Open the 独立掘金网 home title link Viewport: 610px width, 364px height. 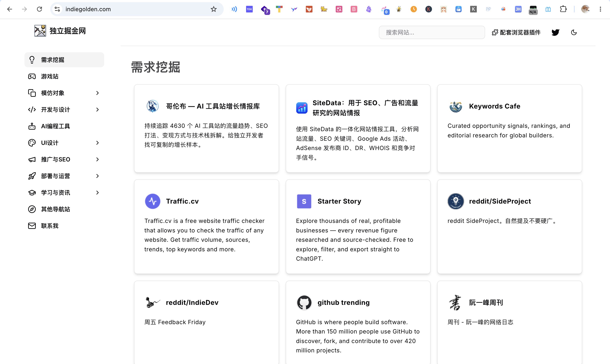[x=68, y=31]
